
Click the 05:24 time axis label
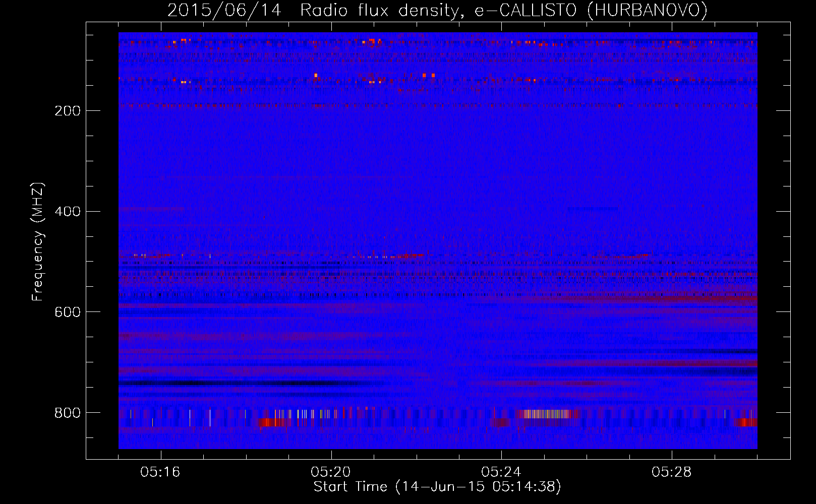coord(501,472)
